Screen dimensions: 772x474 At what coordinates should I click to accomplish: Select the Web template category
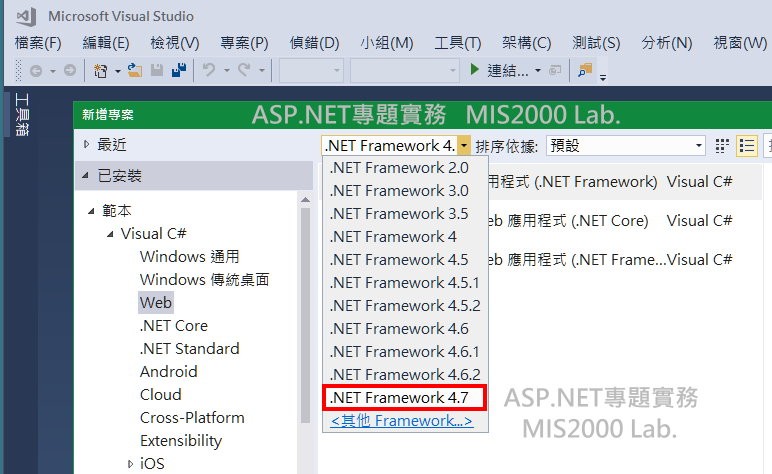156,303
